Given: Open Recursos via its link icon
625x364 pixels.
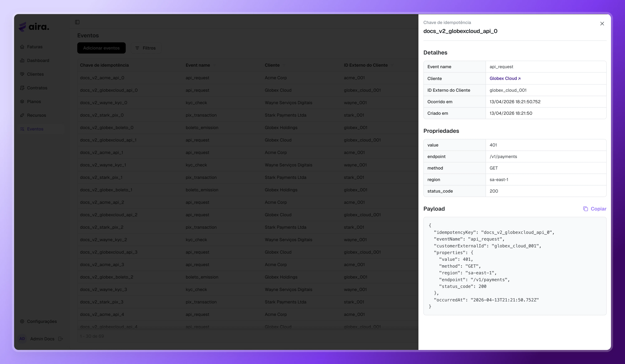Looking at the screenshot, I should [x=22, y=115].
